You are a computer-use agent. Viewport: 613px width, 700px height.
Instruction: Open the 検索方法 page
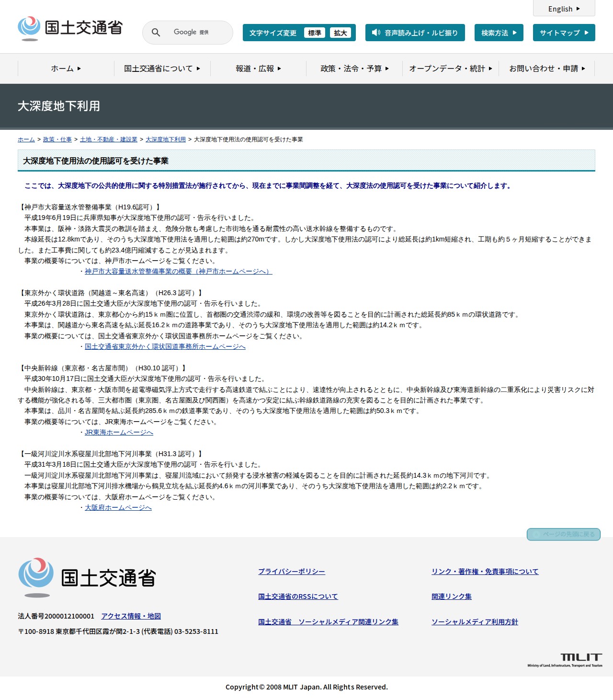point(499,33)
